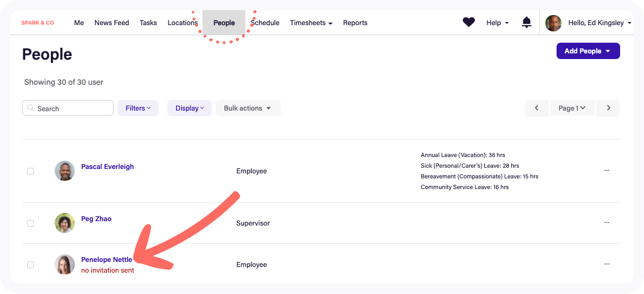Click 'Community Service Leave: 16 hrs' text

click(465, 187)
